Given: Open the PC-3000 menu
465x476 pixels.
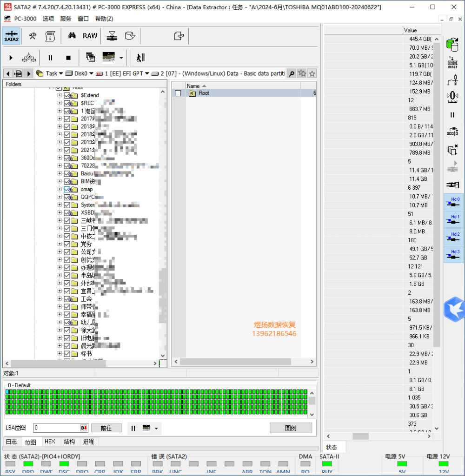Looking at the screenshot, I should click(x=25, y=19).
